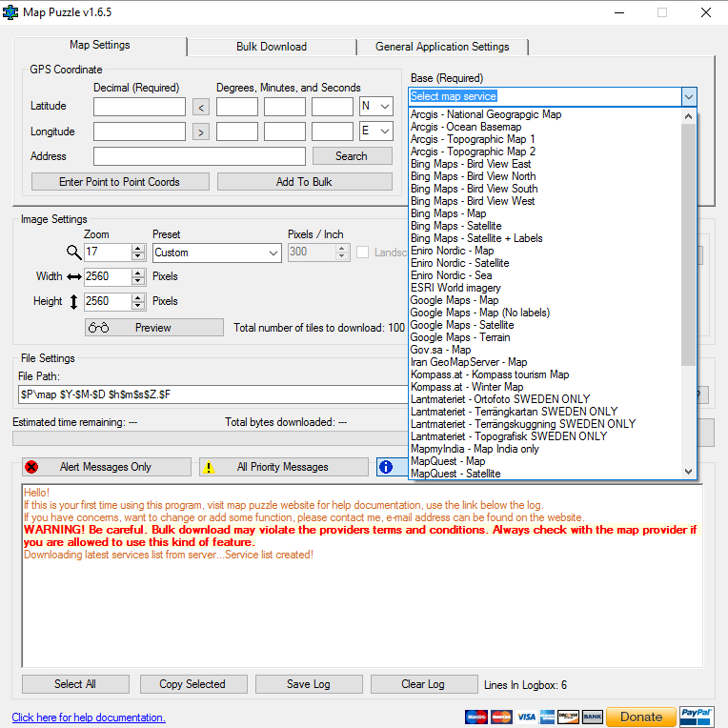Click the Height pixels stepper
Image resolution: width=728 pixels, height=728 pixels.
(x=137, y=302)
